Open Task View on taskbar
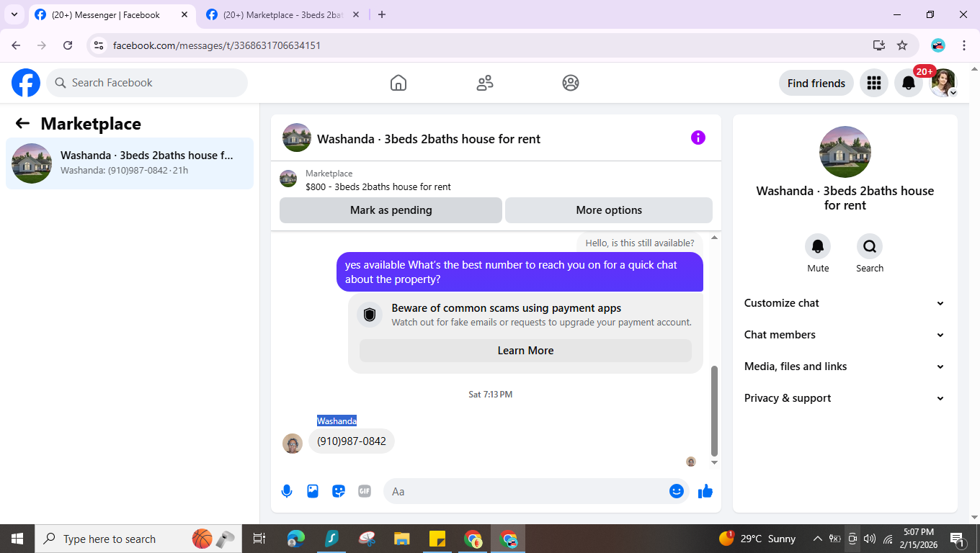 pos(259,539)
